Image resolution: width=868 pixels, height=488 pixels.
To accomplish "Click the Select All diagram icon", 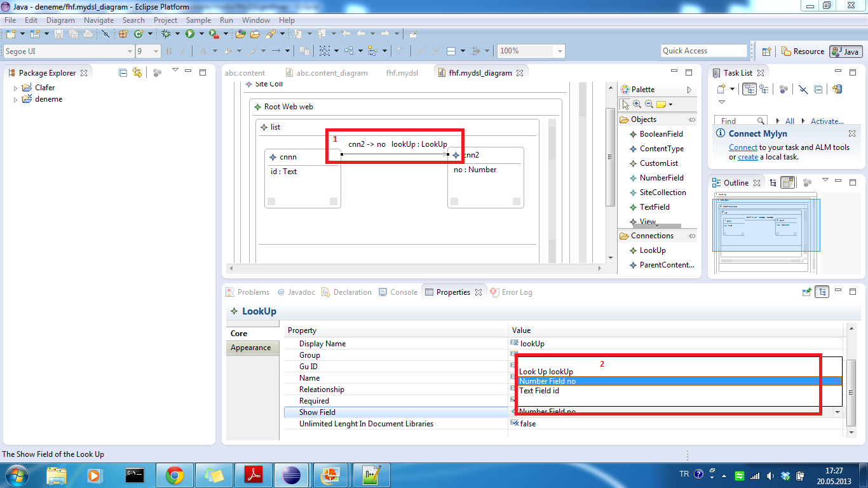I will click(x=325, y=51).
